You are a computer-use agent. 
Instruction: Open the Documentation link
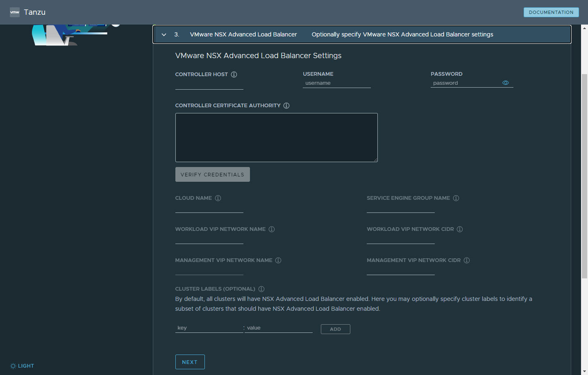point(551,12)
